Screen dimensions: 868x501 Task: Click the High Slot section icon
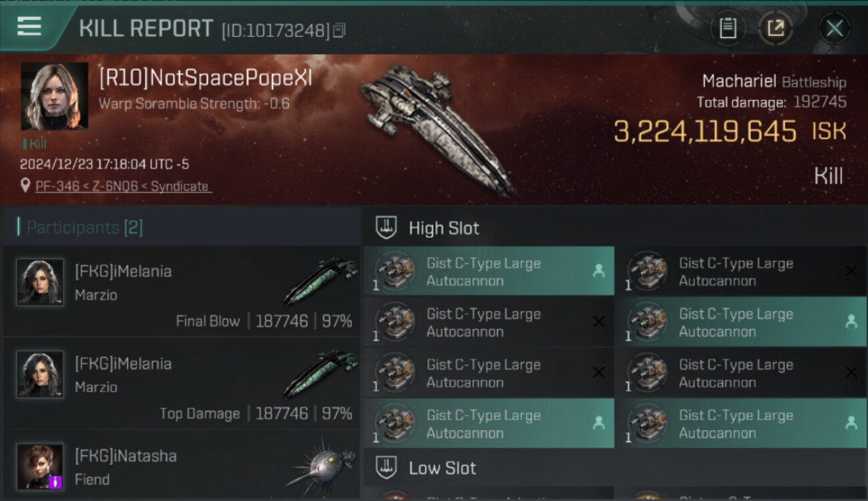pos(387,228)
